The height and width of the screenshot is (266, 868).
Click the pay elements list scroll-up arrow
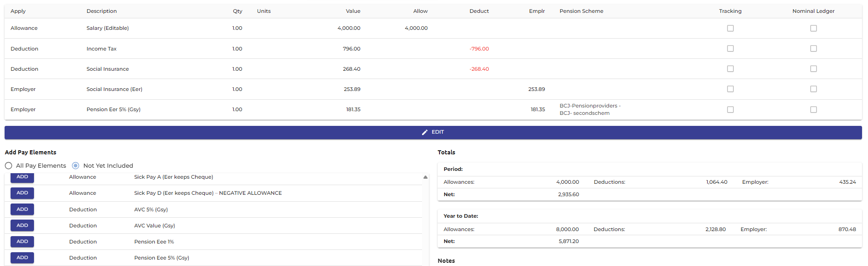click(x=425, y=177)
